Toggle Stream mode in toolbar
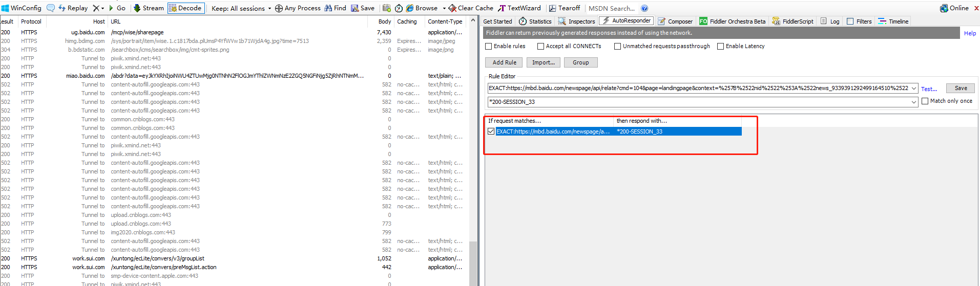 coord(149,8)
